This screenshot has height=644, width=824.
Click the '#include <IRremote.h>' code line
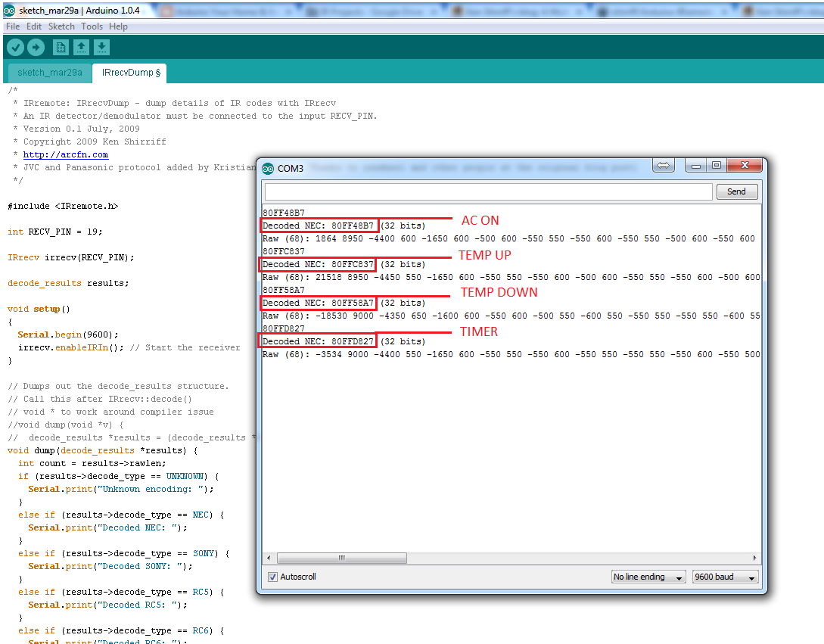click(x=63, y=206)
